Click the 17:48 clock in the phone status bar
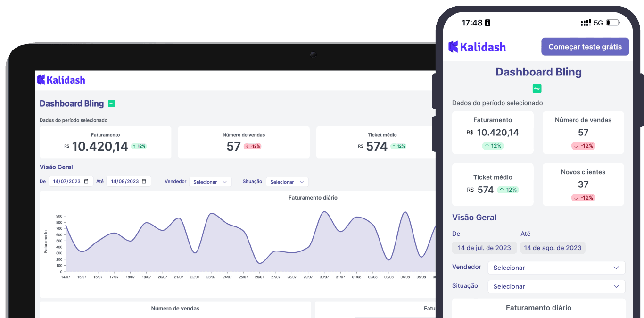Viewport: 644px width, 318px height. point(472,23)
